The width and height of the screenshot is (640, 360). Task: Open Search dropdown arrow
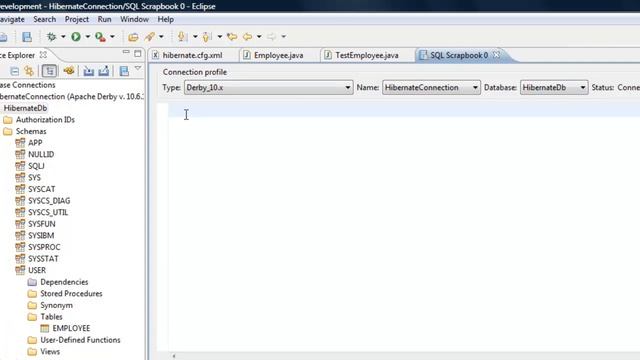point(161,37)
